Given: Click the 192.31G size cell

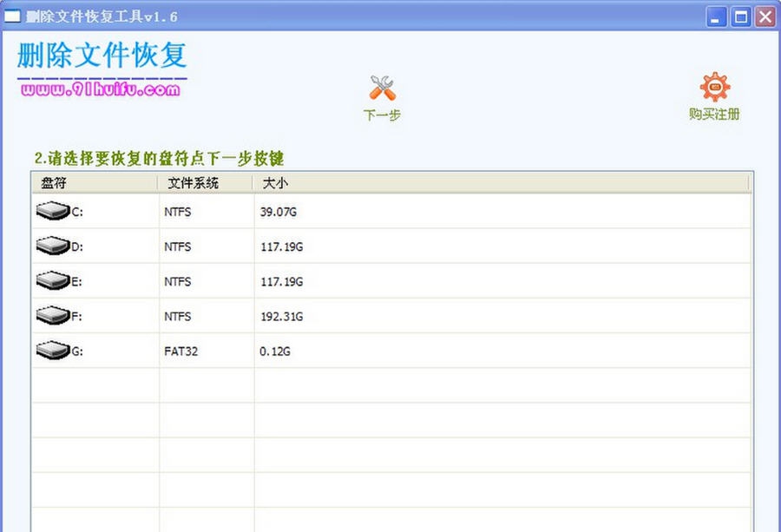Looking at the screenshot, I should pos(282,317).
